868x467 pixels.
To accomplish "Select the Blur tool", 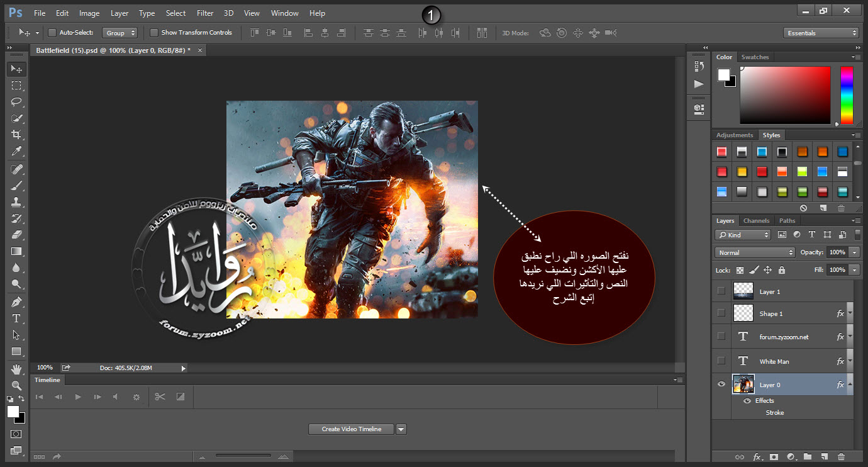I will (x=16, y=267).
